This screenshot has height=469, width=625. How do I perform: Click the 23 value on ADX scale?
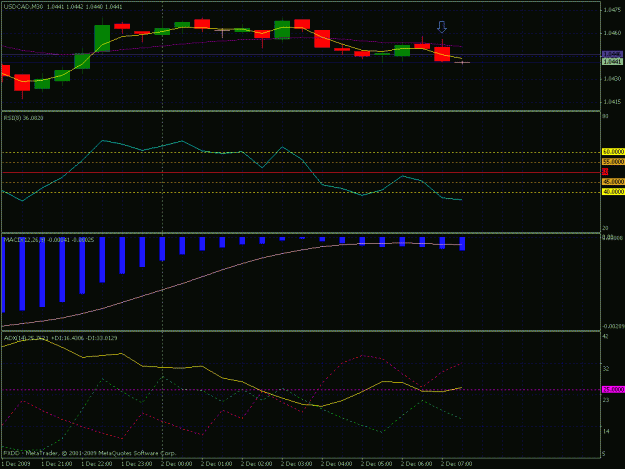click(x=605, y=400)
